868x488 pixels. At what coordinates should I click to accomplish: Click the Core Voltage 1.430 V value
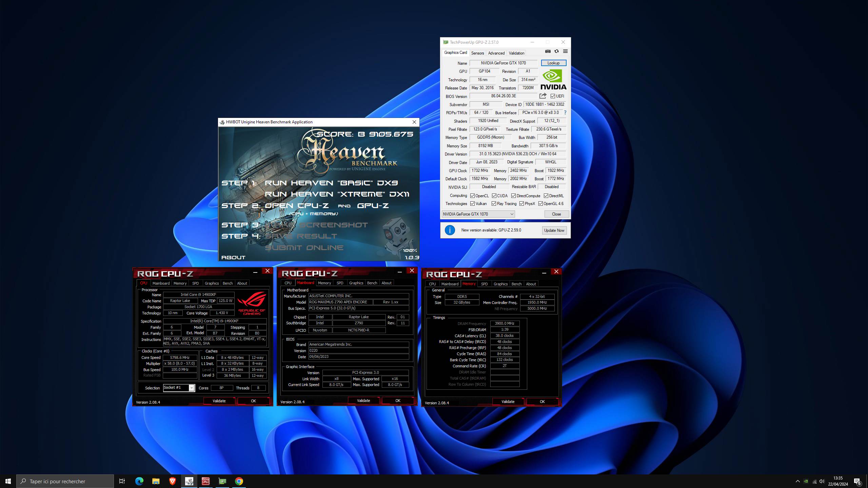click(222, 313)
